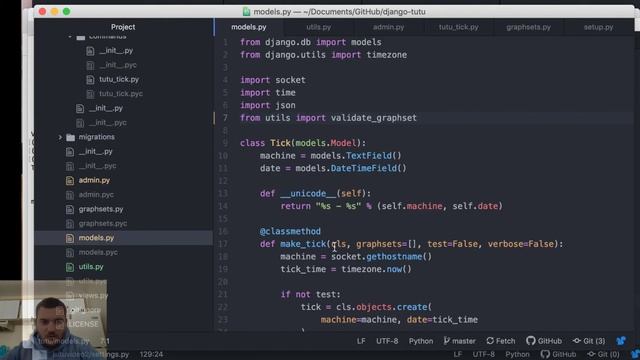The width and height of the screenshot is (640, 360).
Task: Open graphsets.pyc in the project tree
Action: pos(103,224)
